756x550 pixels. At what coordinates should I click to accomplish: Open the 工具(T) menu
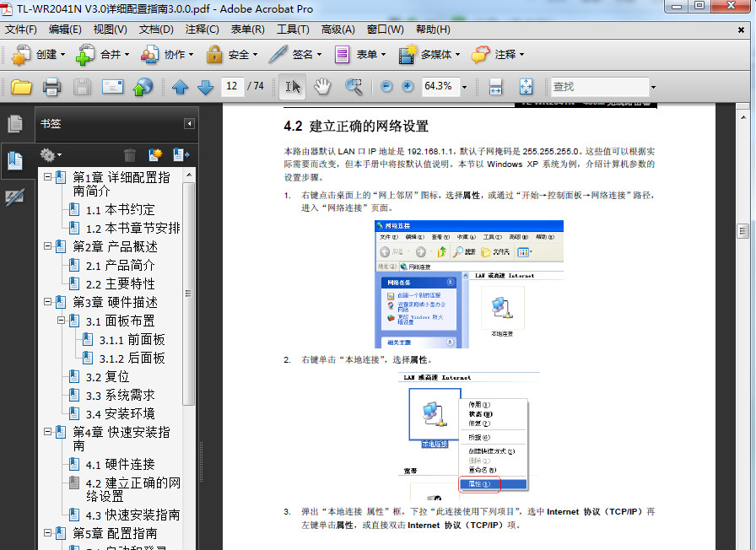pos(293,30)
